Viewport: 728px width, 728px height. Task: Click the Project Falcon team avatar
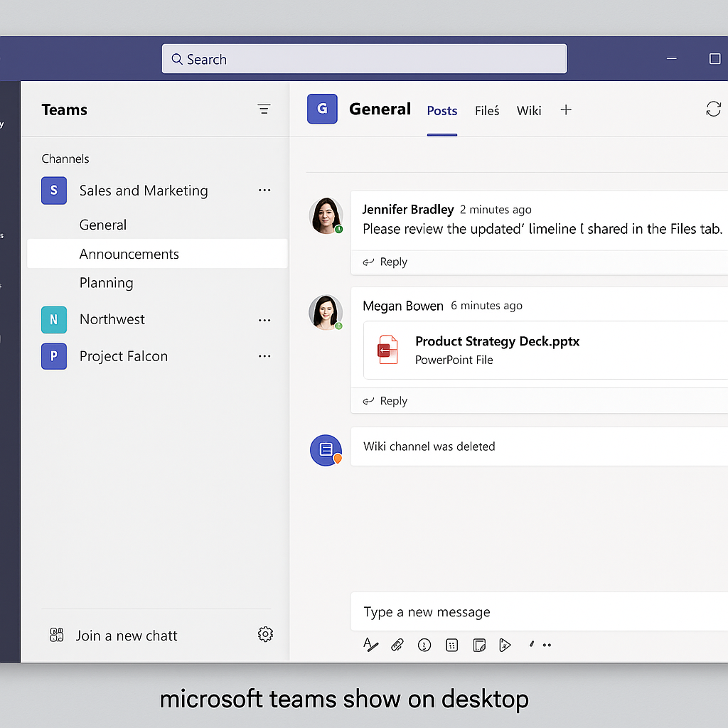54,356
